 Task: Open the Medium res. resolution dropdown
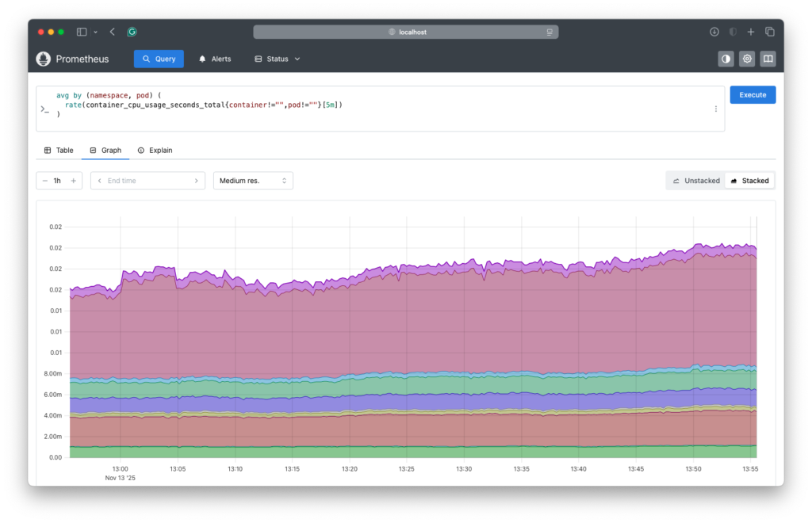[251, 180]
